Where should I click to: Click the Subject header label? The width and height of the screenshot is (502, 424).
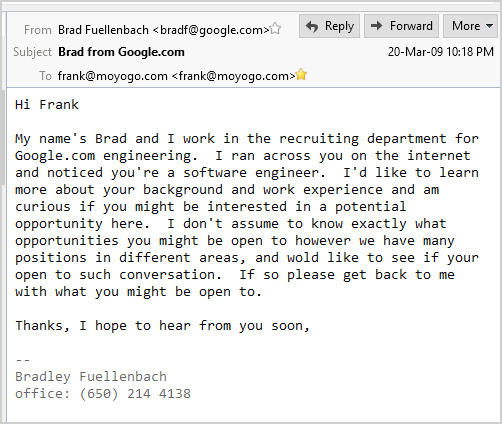(32, 52)
